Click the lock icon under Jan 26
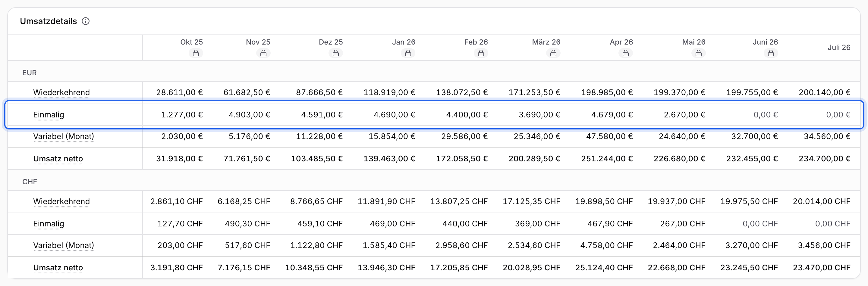This screenshot has height=286, width=868. coord(408,53)
